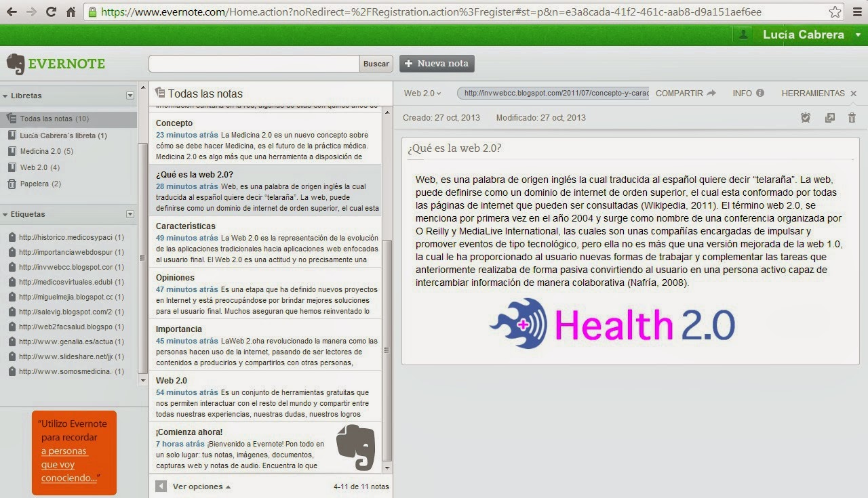
Task: Click the note list scrollbar thumb
Action: (387, 350)
